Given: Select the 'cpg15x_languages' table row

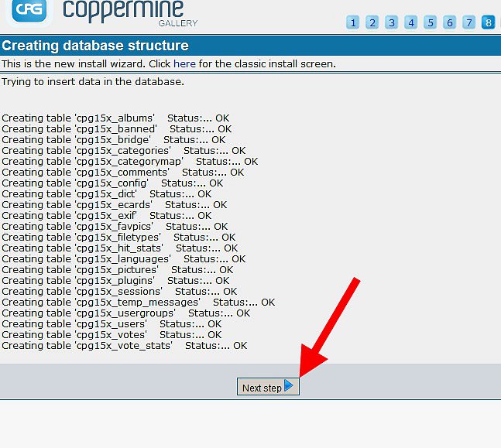Looking at the screenshot, I should [x=124, y=259].
